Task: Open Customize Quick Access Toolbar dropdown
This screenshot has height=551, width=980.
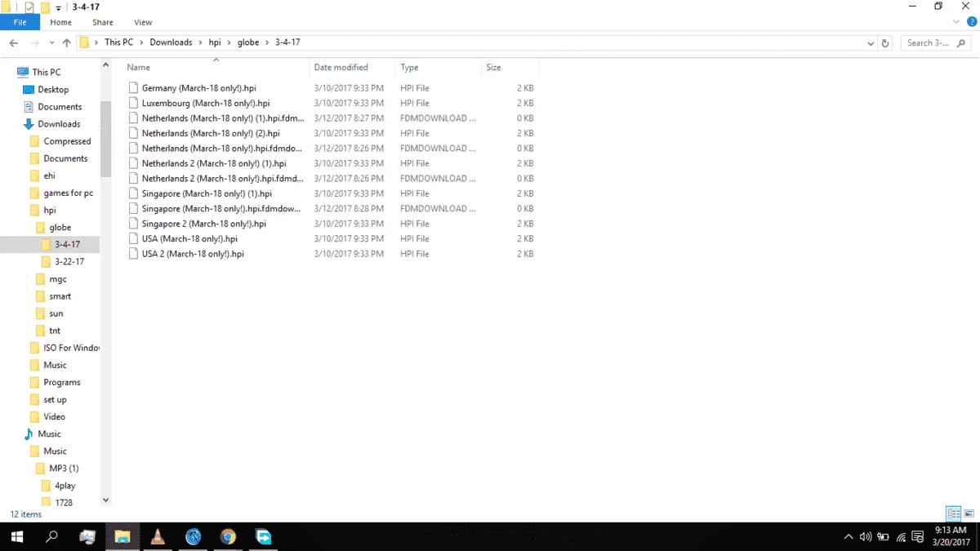Action: 58,7
